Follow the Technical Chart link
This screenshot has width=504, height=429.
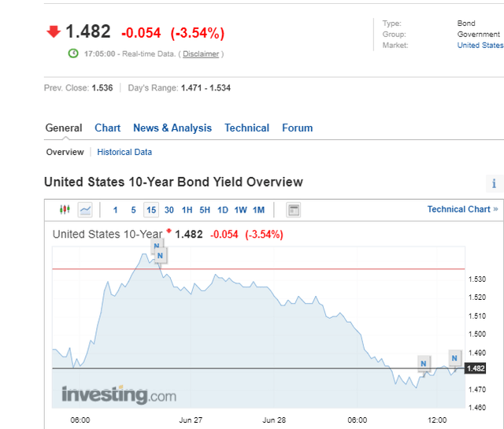point(462,209)
